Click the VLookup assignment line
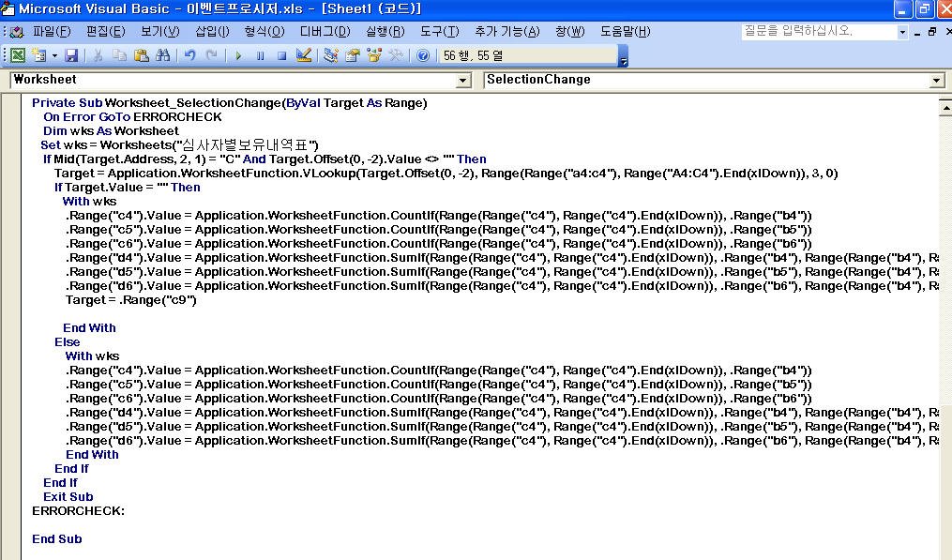 (x=446, y=174)
